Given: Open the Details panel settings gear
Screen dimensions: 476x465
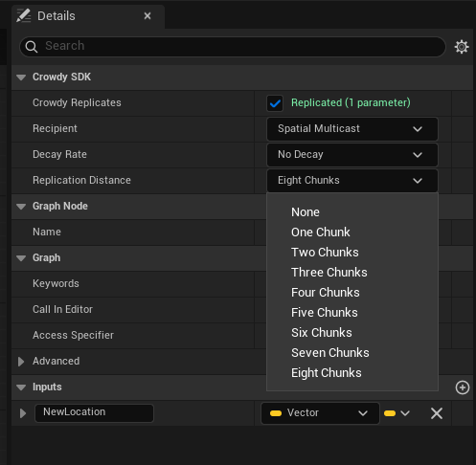Looking at the screenshot, I should (462, 47).
